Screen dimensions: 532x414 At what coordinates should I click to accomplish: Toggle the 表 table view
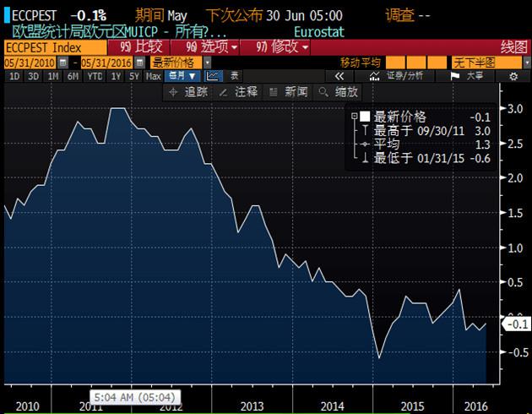233,76
